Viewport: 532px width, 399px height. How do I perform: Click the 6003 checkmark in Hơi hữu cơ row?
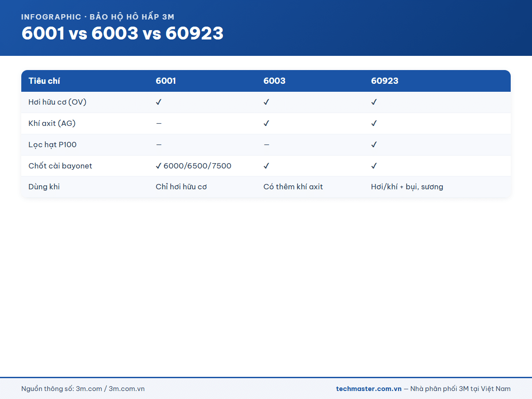coord(266,102)
